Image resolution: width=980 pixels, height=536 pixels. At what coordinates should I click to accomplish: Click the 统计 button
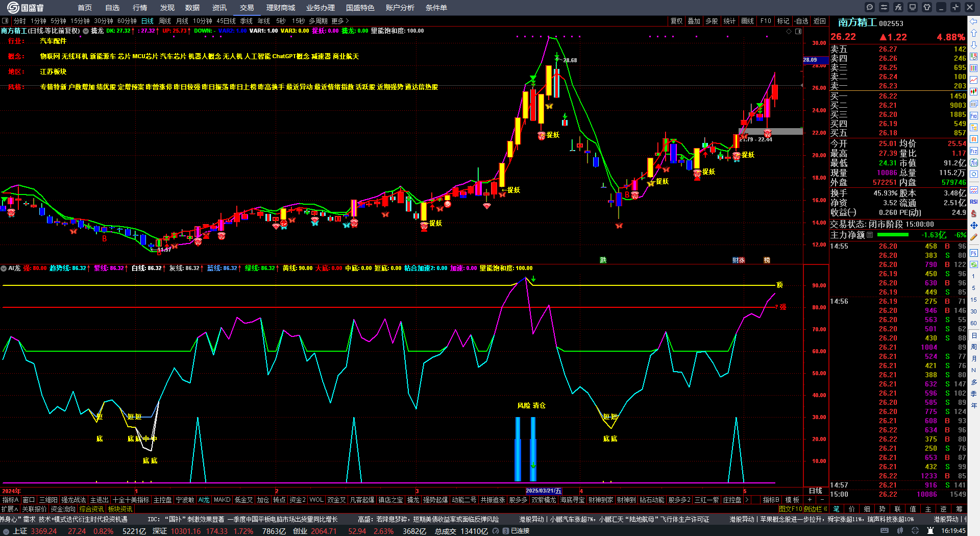click(x=729, y=21)
